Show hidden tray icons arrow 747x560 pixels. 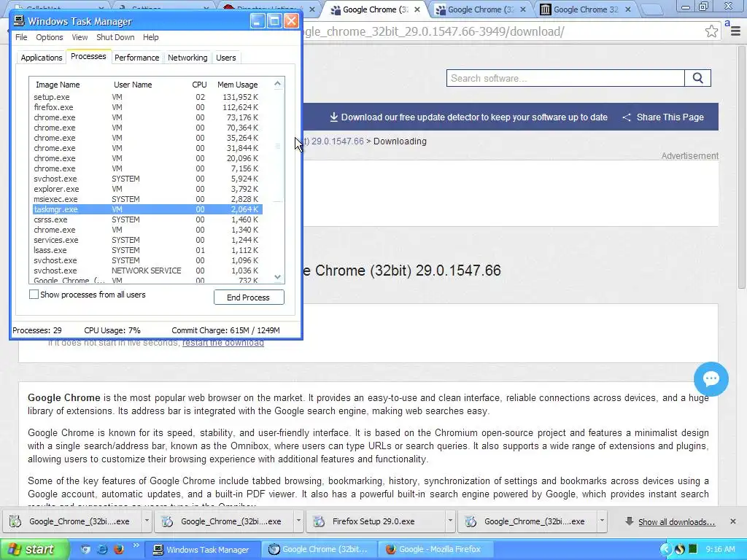665,550
